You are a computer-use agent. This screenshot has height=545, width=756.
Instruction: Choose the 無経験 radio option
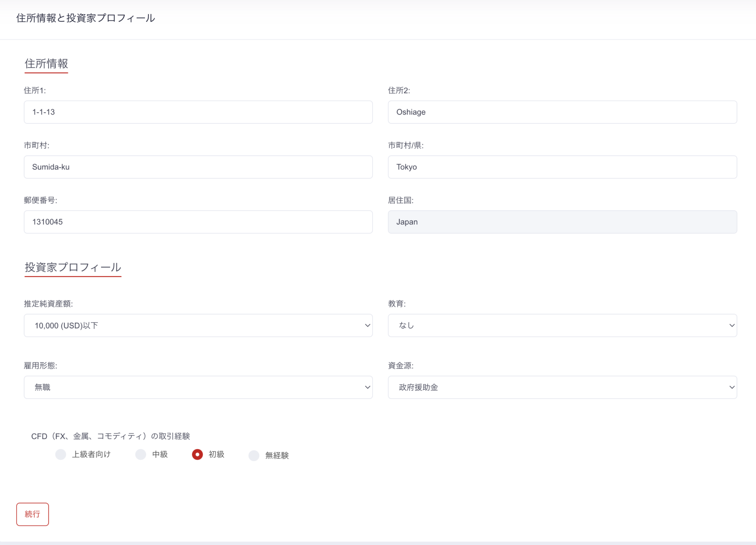(x=254, y=455)
